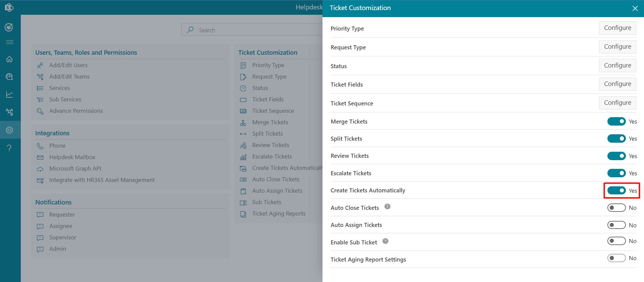This screenshot has width=644, height=282.
Task: Disable the Merge Tickets toggle
Action: coord(616,122)
